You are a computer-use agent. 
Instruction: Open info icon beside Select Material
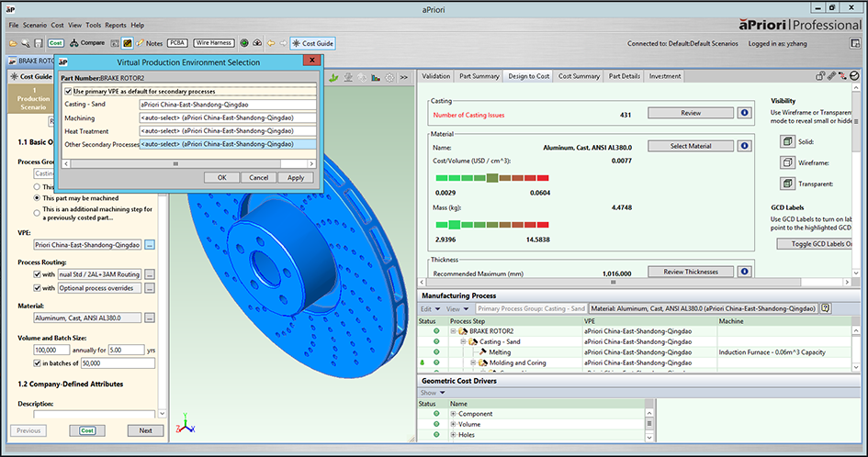point(745,146)
